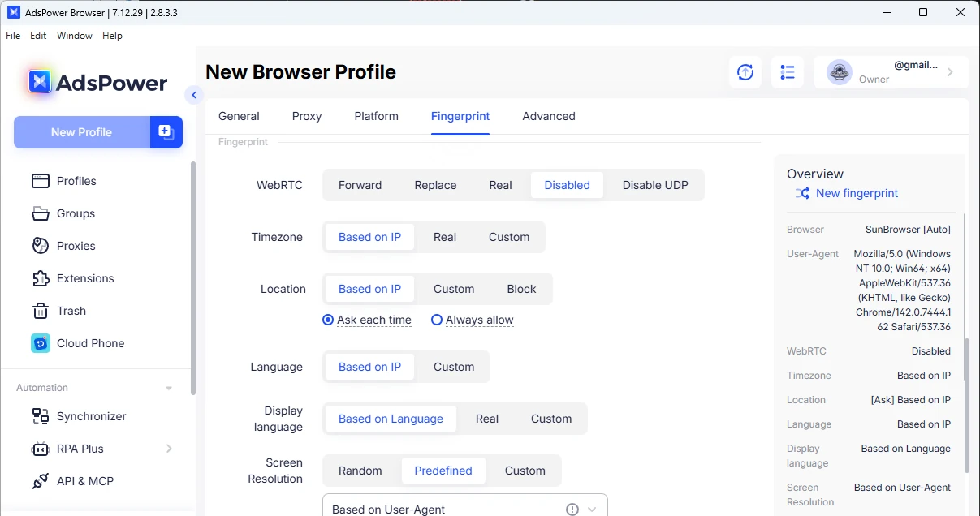Click the Profiles sidebar icon
Screen dimensions: 980x516
click(41, 181)
